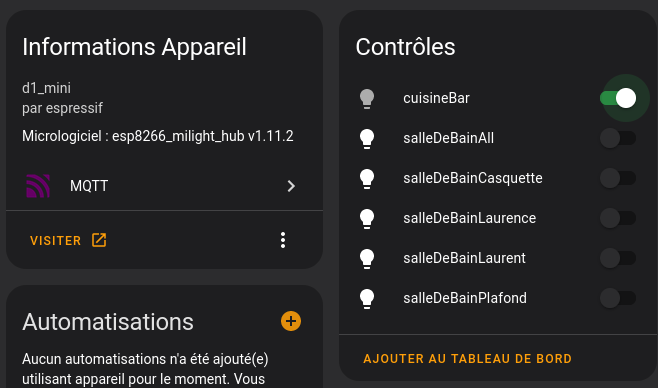Click the cuisineBar light bulb icon
The width and height of the screenshot is (658, 388).
click(x=367, y=99)
